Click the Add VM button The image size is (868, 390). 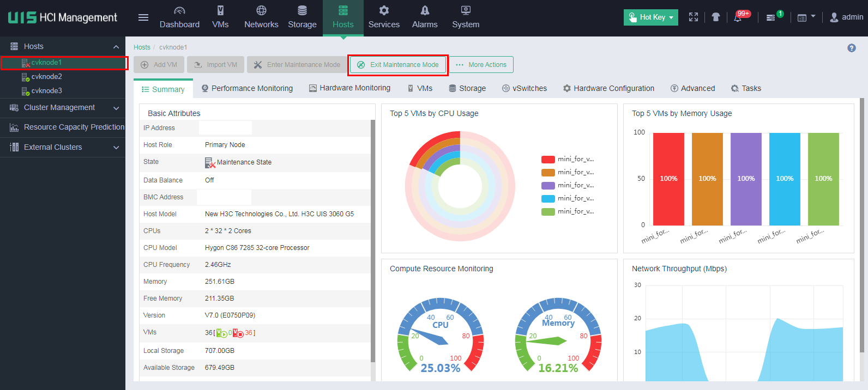[x=159, y=65]
